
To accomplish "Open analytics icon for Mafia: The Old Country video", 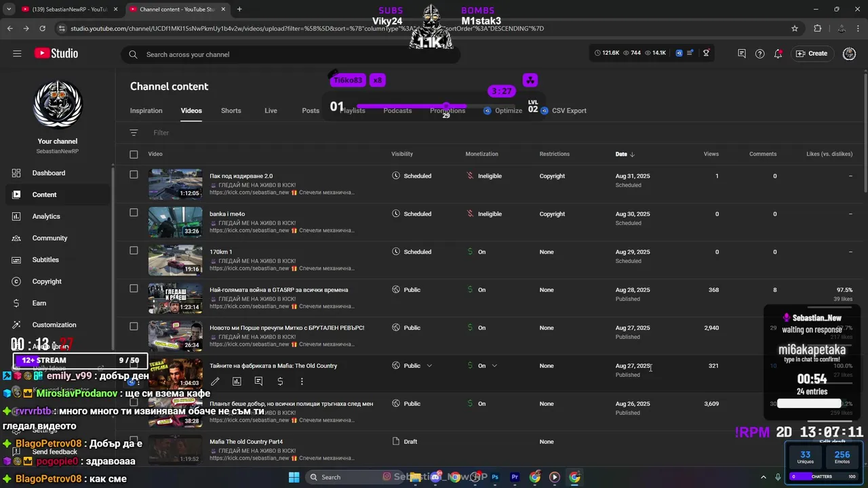I will pos(237,382).
